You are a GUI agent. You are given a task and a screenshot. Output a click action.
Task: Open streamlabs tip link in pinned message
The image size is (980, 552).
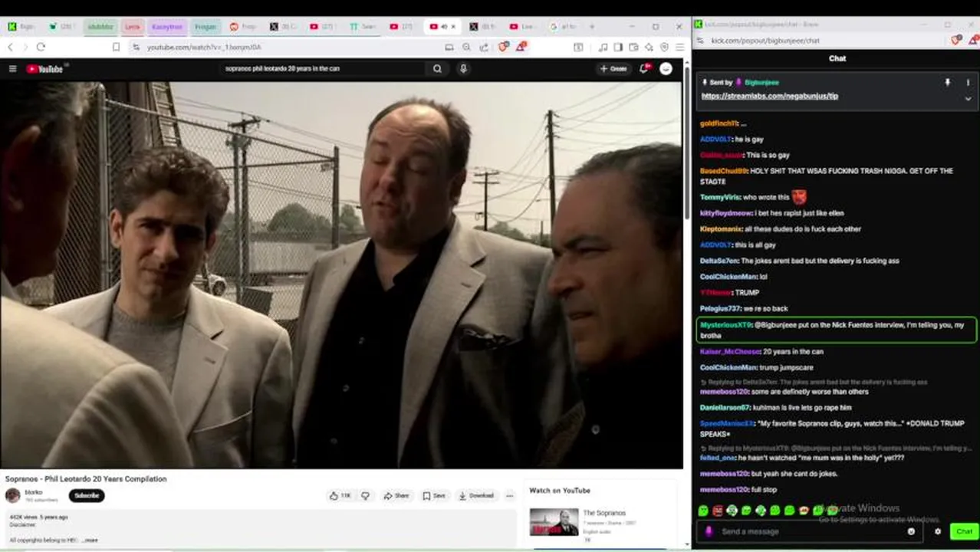[x=769, y=96]
